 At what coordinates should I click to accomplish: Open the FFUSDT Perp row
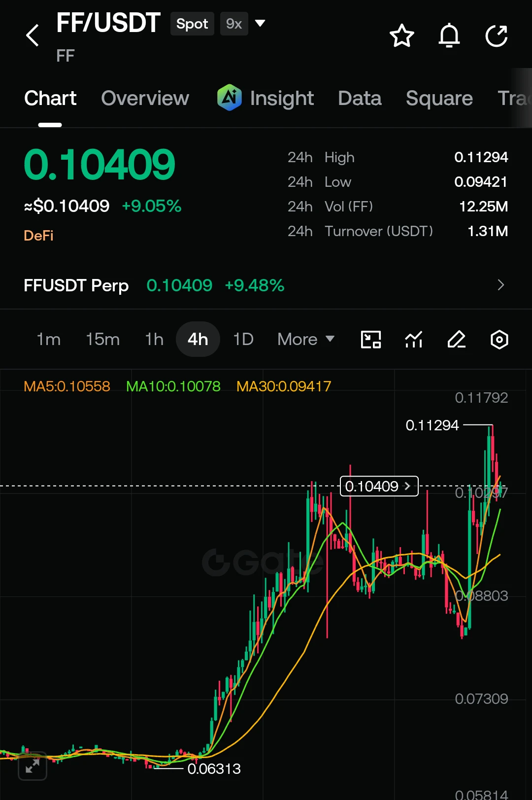[x=266, y=285]
